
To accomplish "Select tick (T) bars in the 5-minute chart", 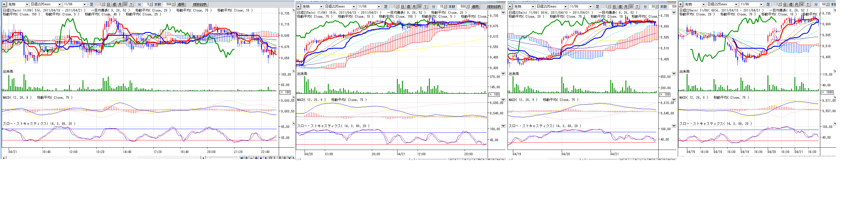I will pos(131,4).
